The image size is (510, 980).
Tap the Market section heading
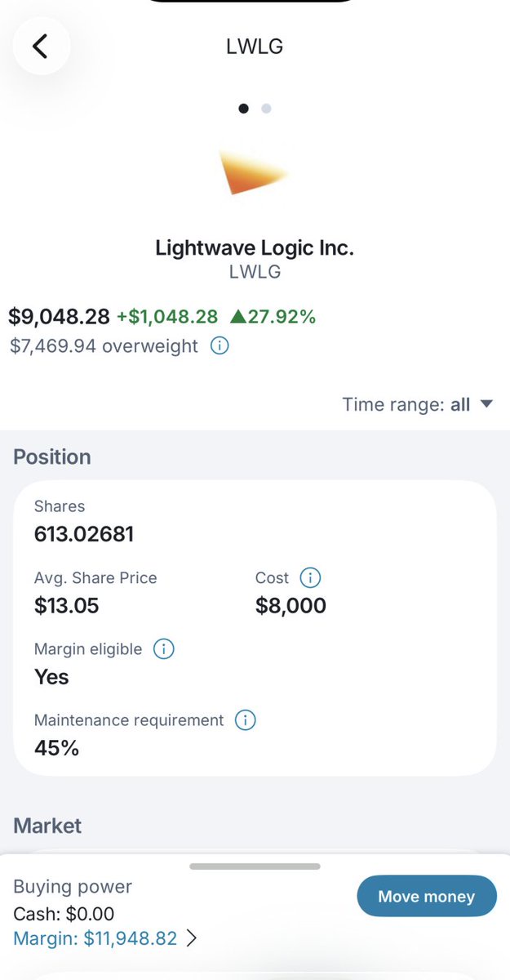point(47,826)
